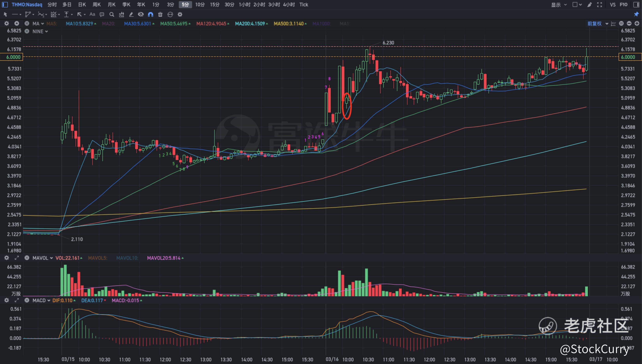Select the magnet snap drawing tool

pyautogui.click(x=150, y=14)
